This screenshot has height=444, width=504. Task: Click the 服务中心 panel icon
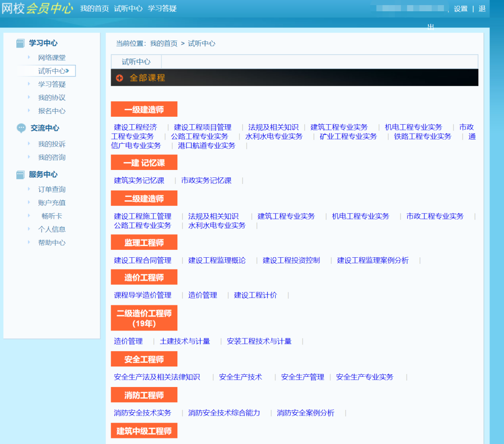coord(20,174)
